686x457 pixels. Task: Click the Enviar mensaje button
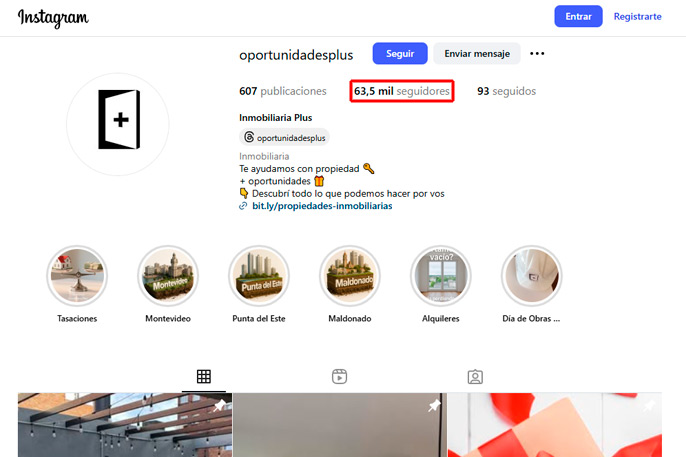tap(477, 53)
